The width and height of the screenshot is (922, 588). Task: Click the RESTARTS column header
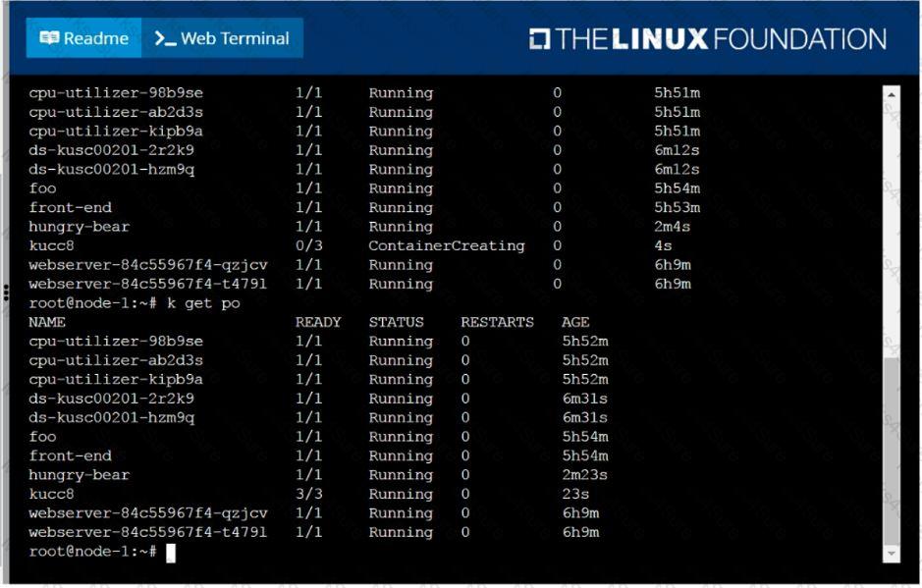click(497, 322)
